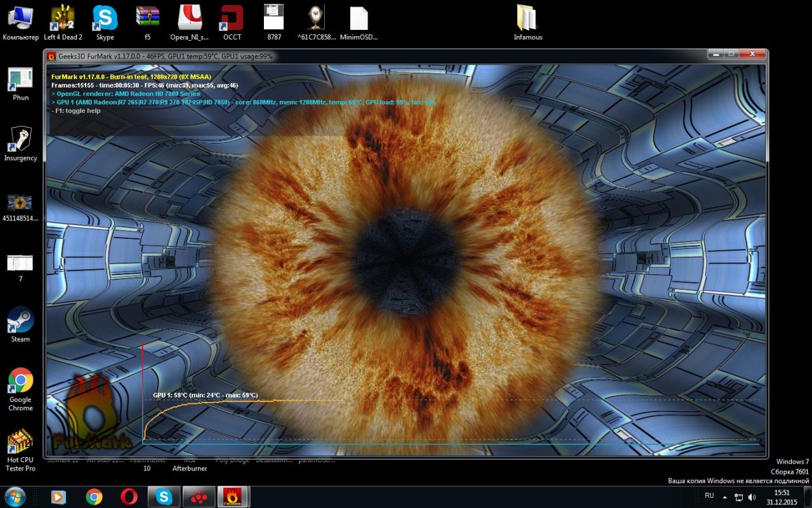
Task: Click the Steam desktop shortcut
Action: click(x=20, y=322)
